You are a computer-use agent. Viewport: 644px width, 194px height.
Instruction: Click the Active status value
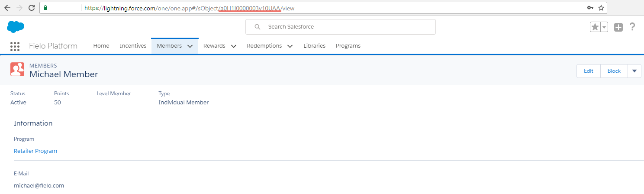pyautogui.click(x=18, y=103)
